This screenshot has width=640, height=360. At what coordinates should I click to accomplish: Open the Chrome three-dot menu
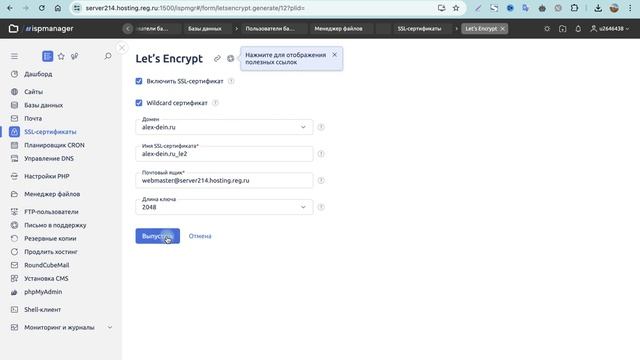click(630, 8)
